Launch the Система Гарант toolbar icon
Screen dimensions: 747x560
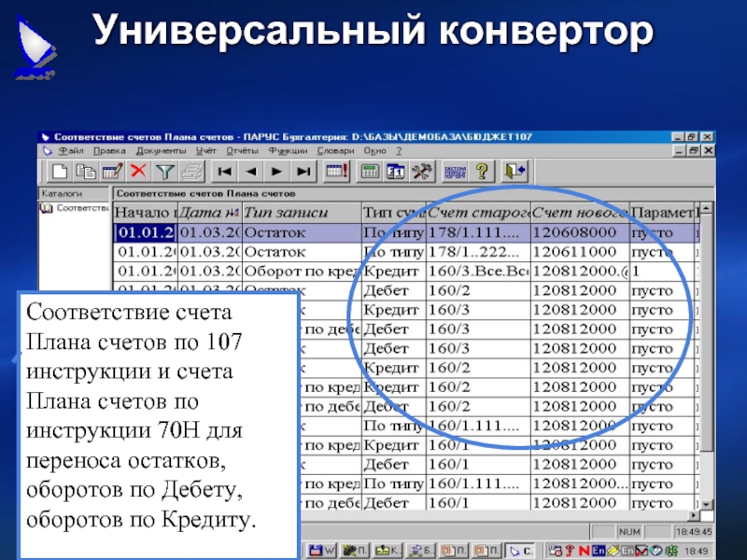click(455, 171)
